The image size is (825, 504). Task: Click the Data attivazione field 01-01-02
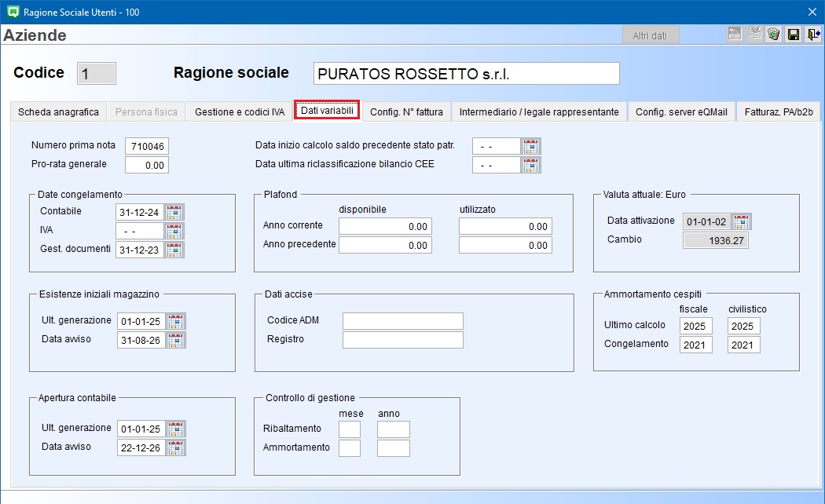pos(706,222)
